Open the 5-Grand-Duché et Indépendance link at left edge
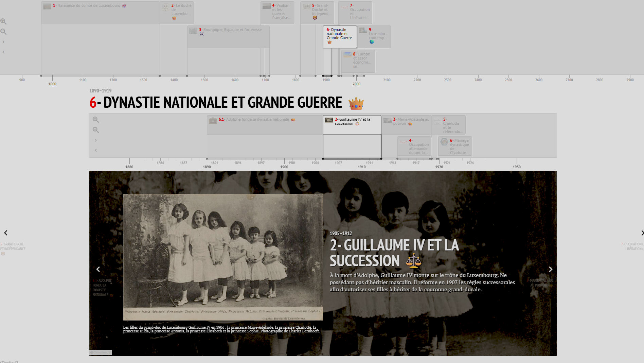The height and width of the screenshot is (363, 644). tap(13, 248)
